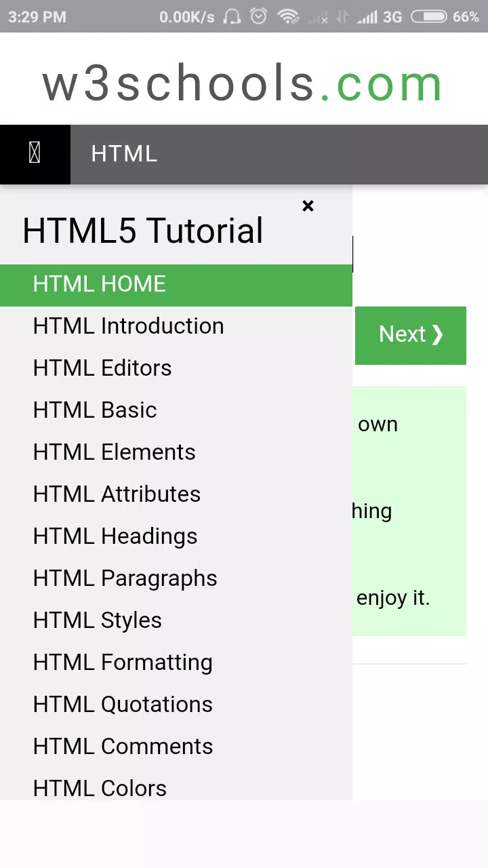Open the HTML Quotations chapter
This screenshot has height=868, width=488.
point(176,705)
